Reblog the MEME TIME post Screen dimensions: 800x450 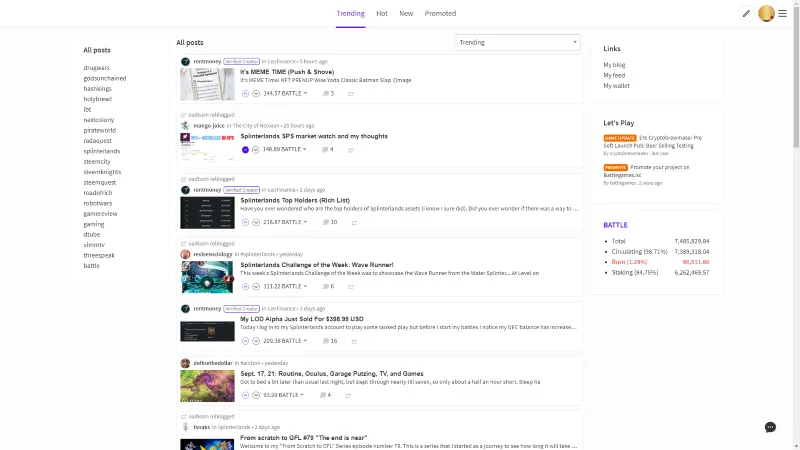point(351,94)
